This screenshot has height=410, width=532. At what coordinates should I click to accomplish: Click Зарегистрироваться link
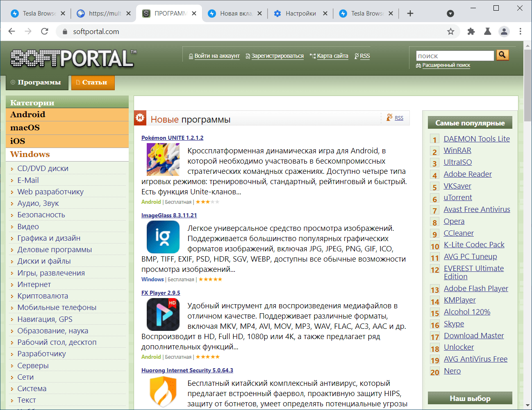[277, 56]
